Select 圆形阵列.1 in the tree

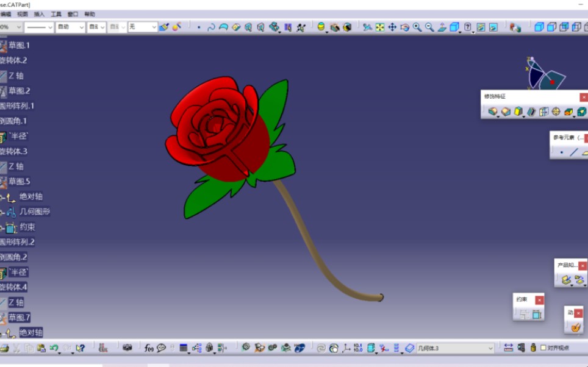[17, 105]
